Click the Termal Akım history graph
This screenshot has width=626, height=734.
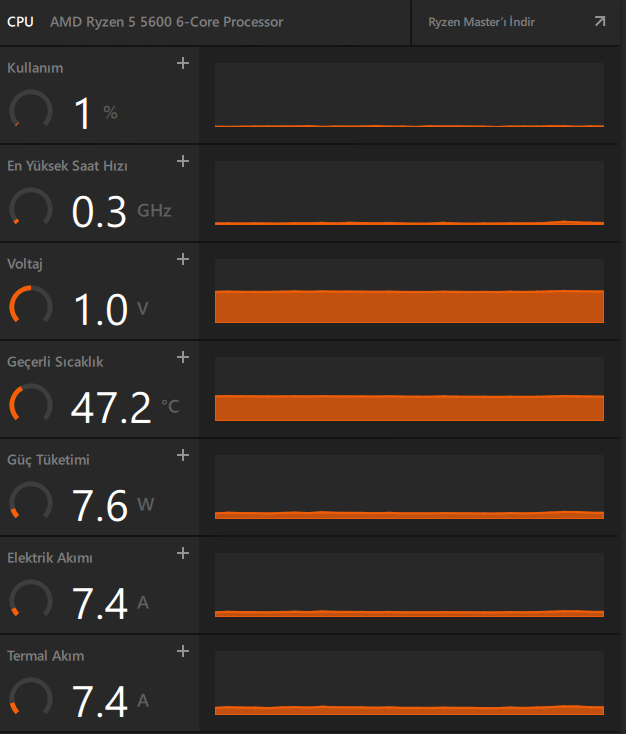[409, 684]
